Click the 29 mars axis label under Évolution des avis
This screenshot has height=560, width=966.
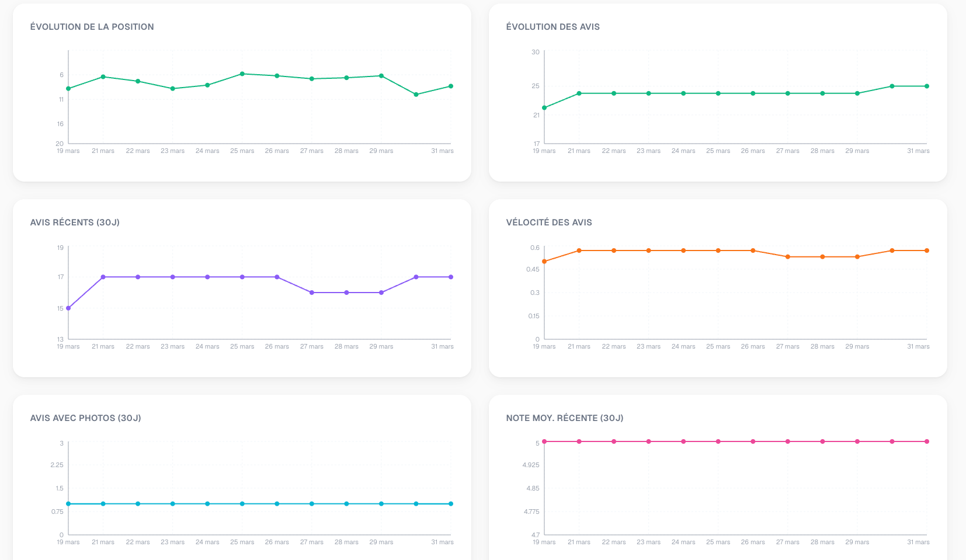857,151
